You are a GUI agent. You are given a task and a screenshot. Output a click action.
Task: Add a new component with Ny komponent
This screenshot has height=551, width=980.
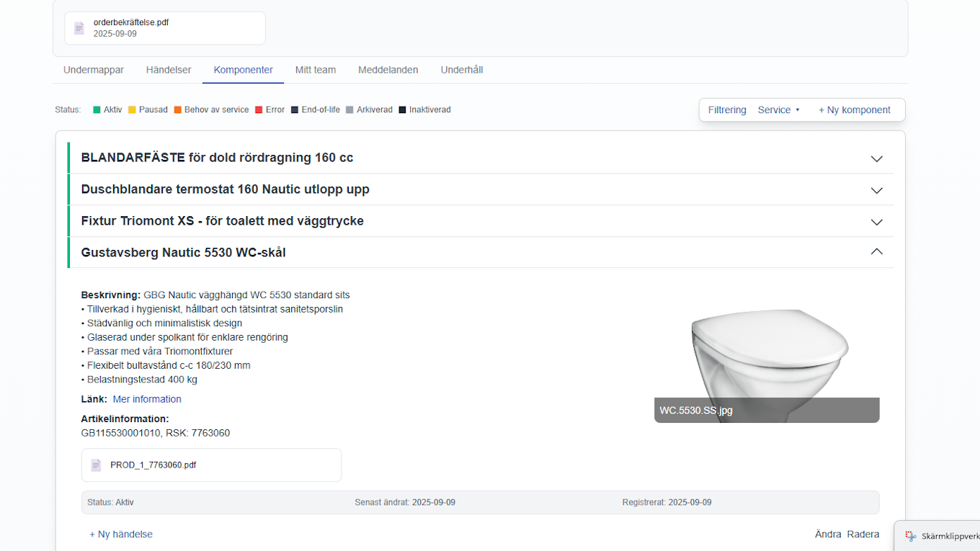(x=855, y=110)
